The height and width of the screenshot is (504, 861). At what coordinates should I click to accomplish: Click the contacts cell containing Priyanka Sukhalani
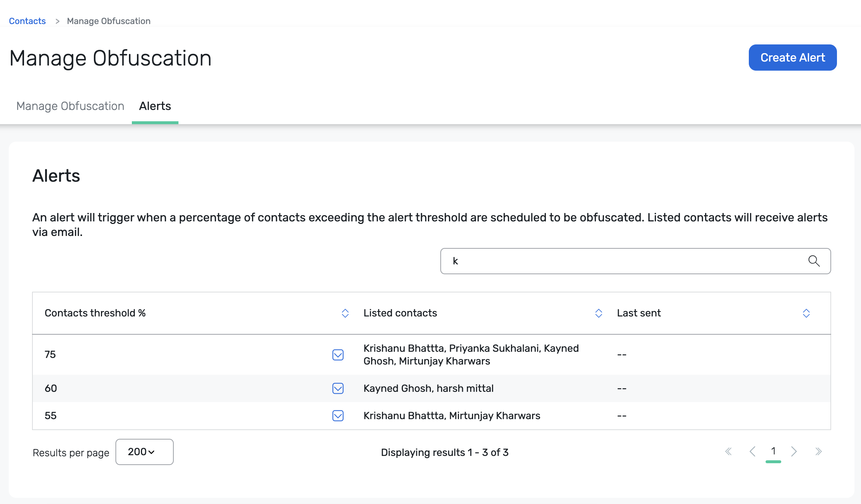point(471,355)
